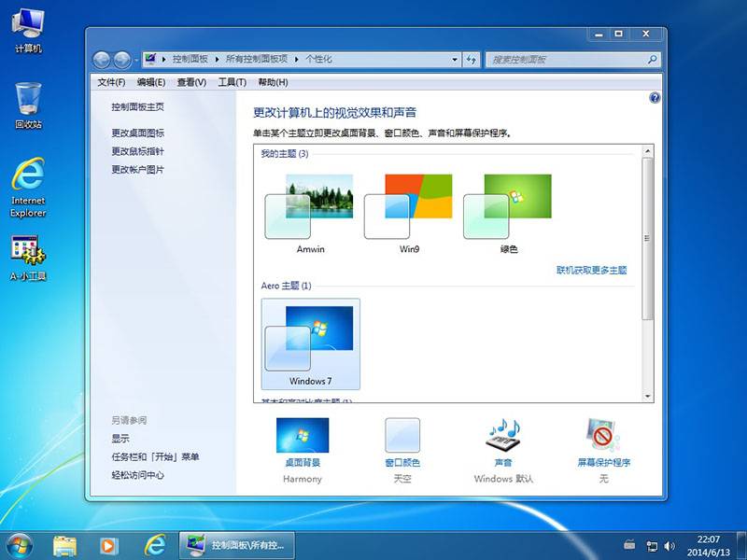The width and height of the screenshot is (747, 560).
Task: Expand the arrow after 控制面板 breadcrumb
Action: point(217,60)
